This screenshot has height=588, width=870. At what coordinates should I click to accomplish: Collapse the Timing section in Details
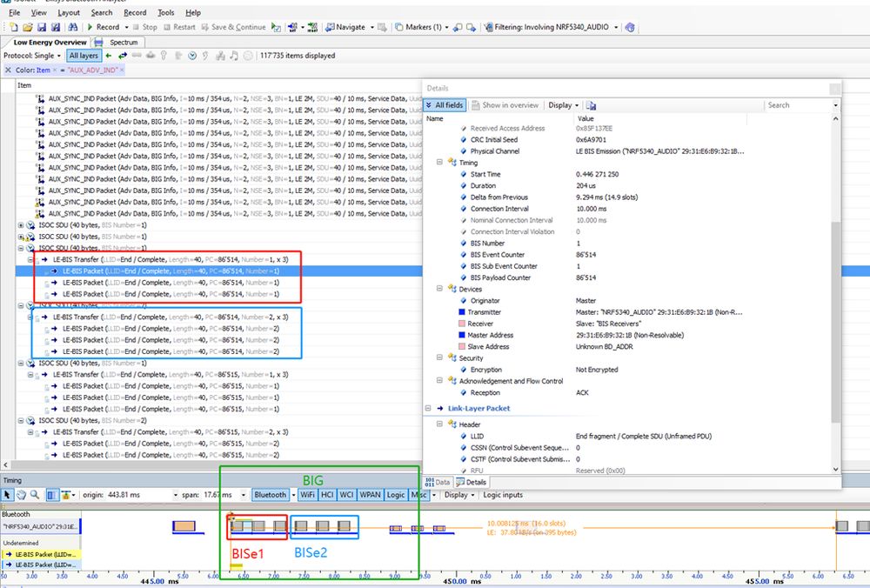tap(440, 162)
